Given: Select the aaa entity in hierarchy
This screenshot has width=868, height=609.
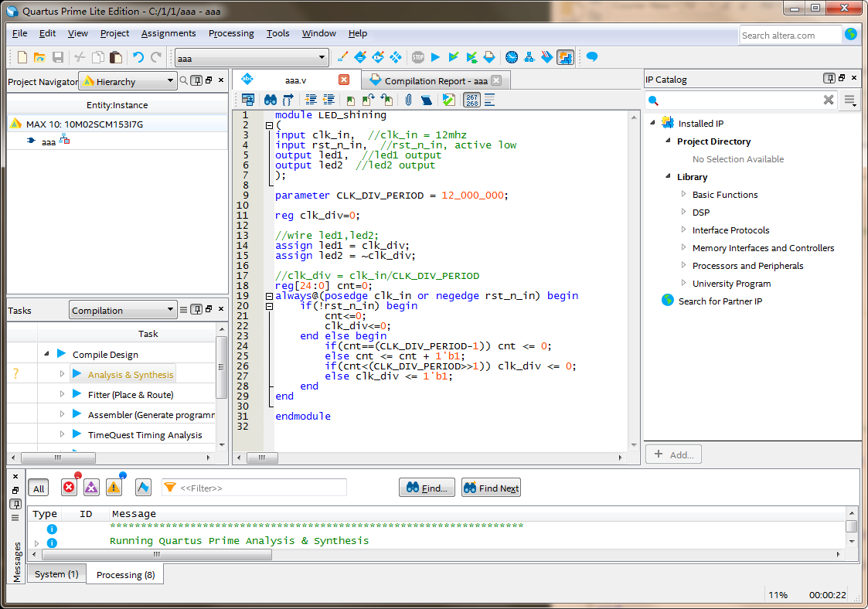Looking at the screenshot, I should tap(49, 141).
